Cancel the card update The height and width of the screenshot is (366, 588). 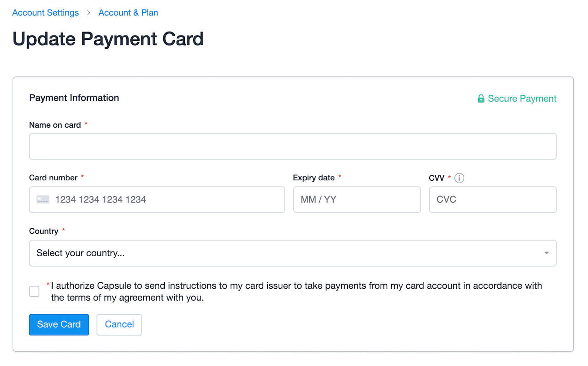[x=119, y=324]
